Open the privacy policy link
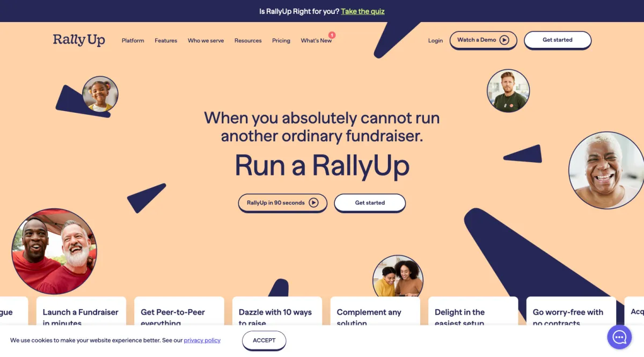This screenshot has height=357, width=644. (x=202, y=340)
